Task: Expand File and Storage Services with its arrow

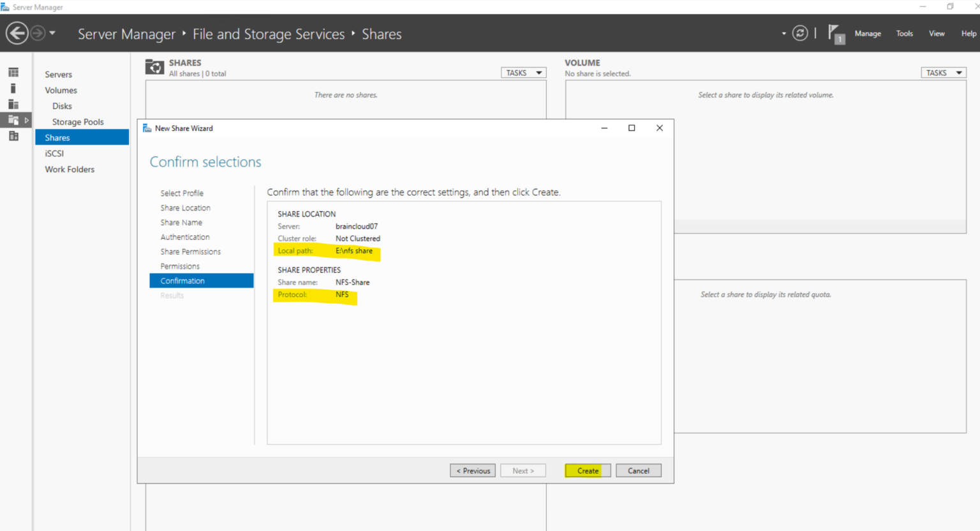Action: [27, 119]
